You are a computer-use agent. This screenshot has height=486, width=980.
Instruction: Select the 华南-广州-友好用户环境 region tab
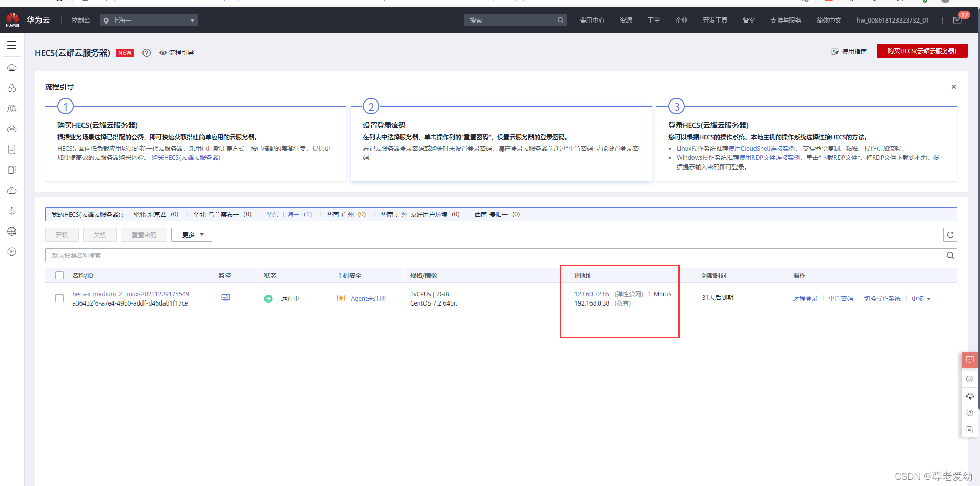[420, 214]
